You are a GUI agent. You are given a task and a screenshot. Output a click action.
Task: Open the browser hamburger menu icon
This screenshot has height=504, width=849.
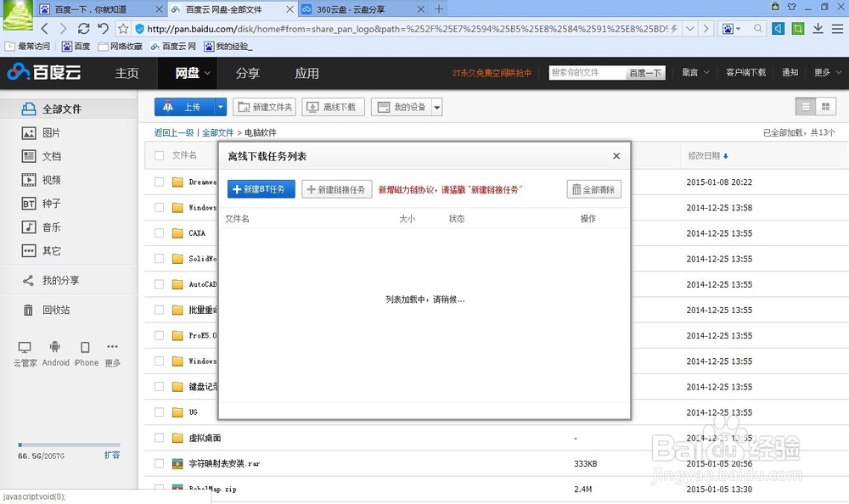(837, 29)
